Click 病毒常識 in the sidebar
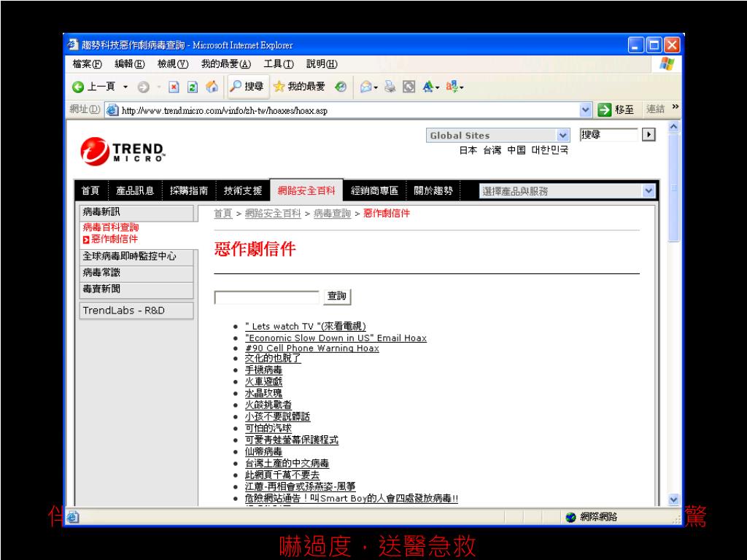 136,273
